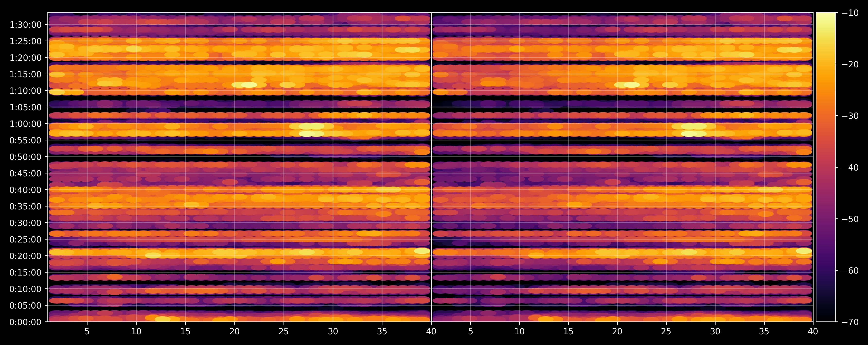Click x-axis label 5 under right heatmap
Screen dimensions: 868x345
tap(470, 332)
